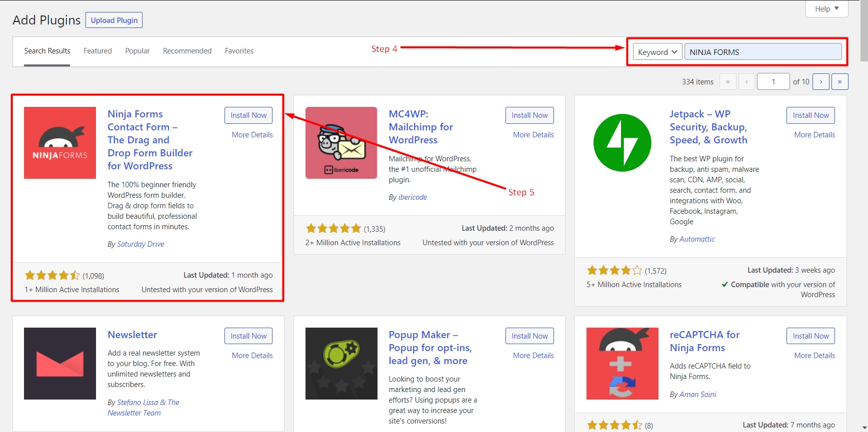Click the Ninja Forms plugin logo
The width and height of the screenshot is (868, 432).
[x=60, y=143]
